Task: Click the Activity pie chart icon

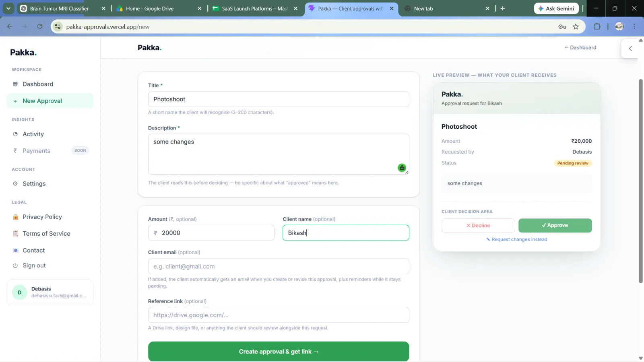Action: [15, 134]
